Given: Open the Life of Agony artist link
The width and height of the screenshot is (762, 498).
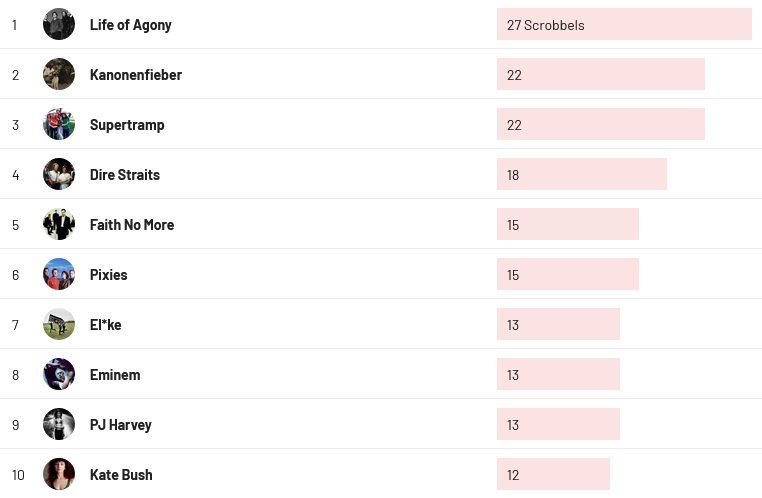Looking at the screenshot, I should tap(131, 25).
